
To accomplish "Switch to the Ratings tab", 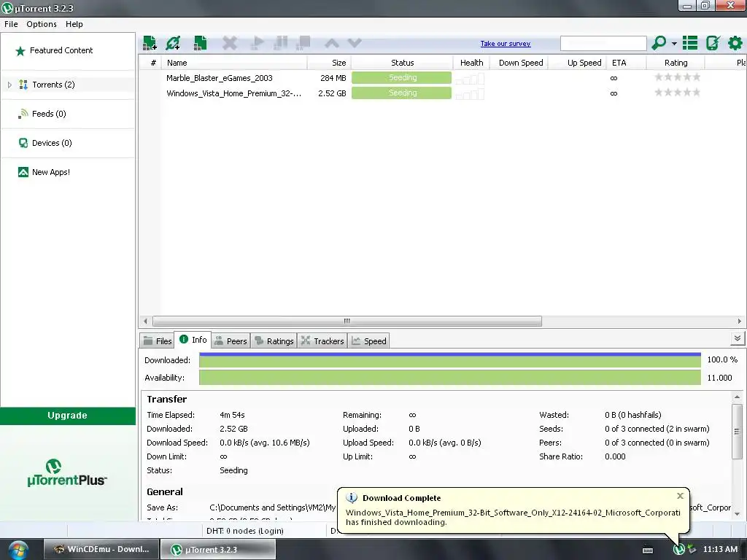I will click(x=274, y=341).
